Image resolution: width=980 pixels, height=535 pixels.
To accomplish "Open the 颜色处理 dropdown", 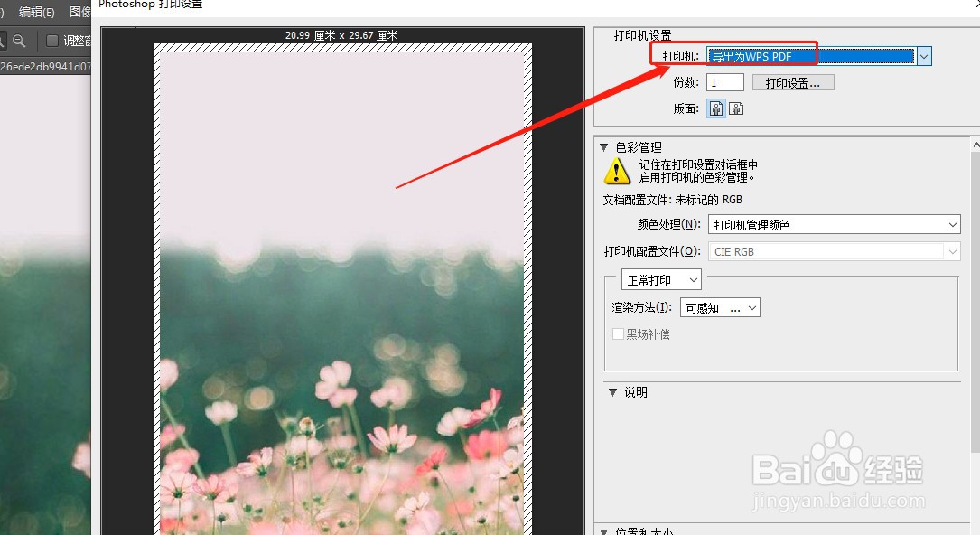I will pyautogui.click(x=834, y=224).
